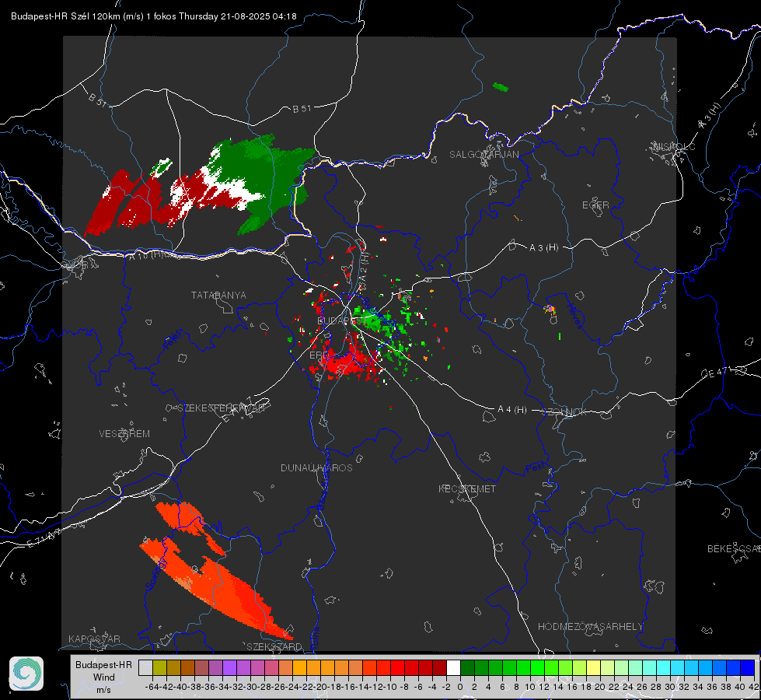Click the blue "Pest" county label
761x700 pixels.
pos(535,468)
